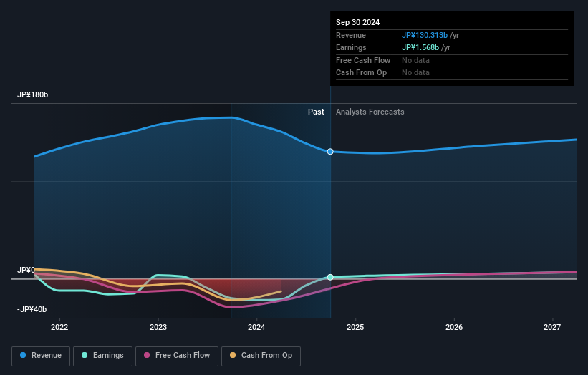Click the earnings value JP¥1.568b in tooltip
Viewport: 588px width, 375px height.
click(x=420, y=47)
